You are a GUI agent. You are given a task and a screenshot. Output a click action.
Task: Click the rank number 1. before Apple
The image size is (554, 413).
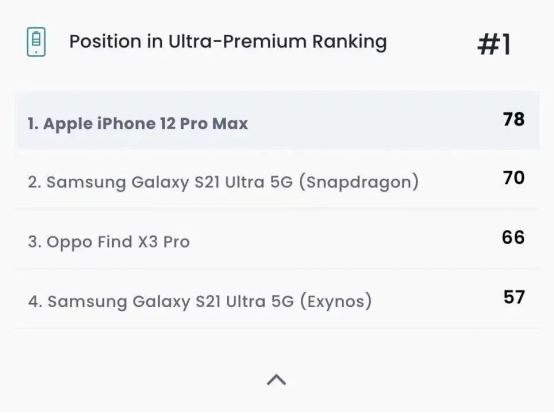pyautogui.click(x=33, y=124)
